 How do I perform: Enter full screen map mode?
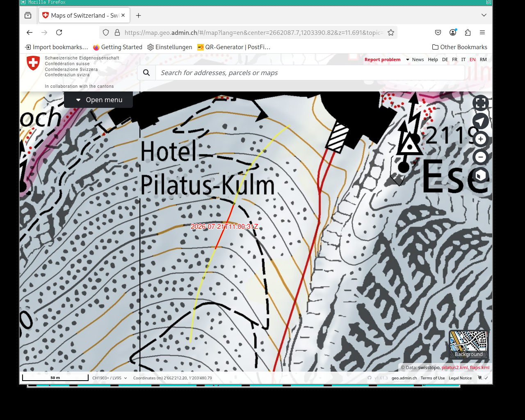point(481,103)
